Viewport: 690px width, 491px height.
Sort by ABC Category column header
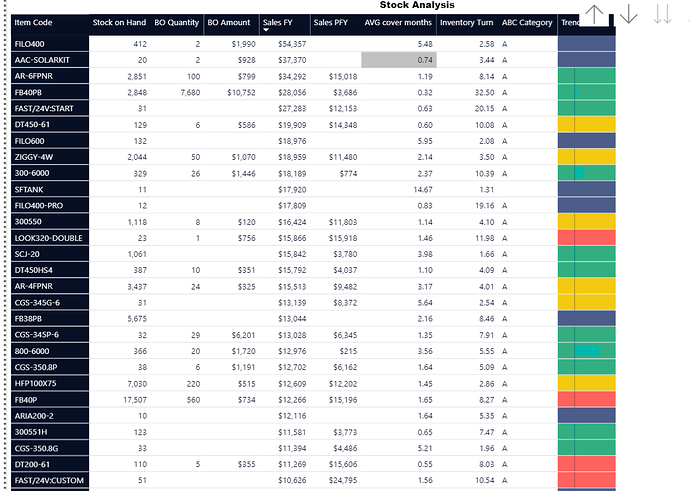[x=527, y=22]
